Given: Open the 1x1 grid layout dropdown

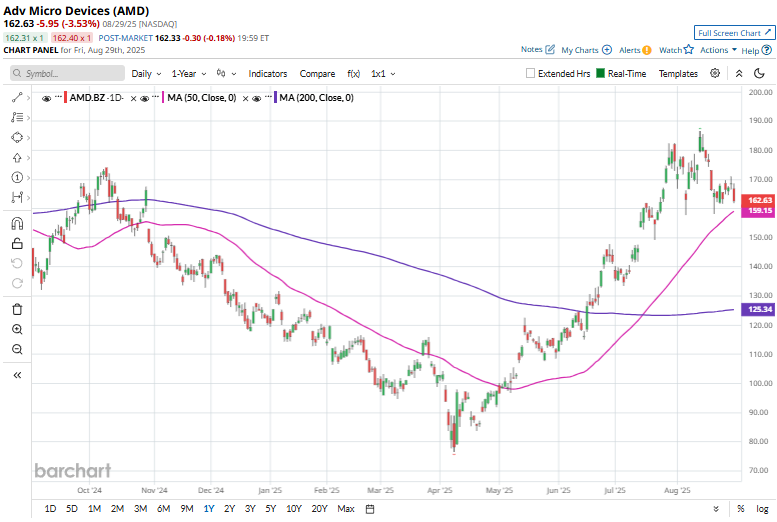Looking at the screenshot, I should (x=383, y=73).
